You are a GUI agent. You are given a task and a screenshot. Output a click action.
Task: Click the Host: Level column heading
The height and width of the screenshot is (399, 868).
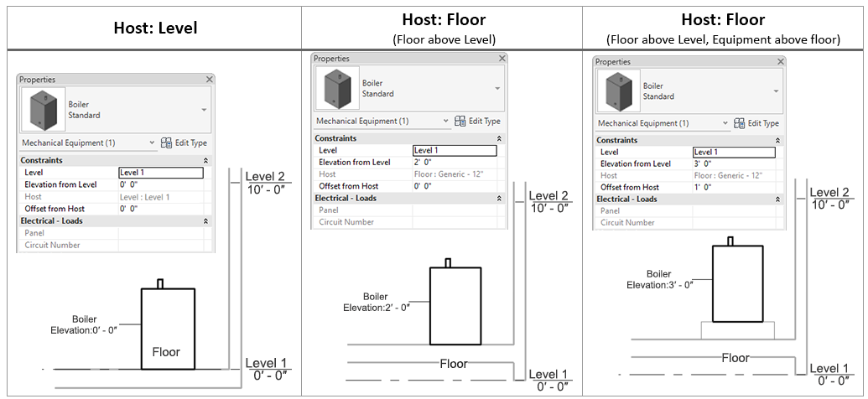pos(155,28)
